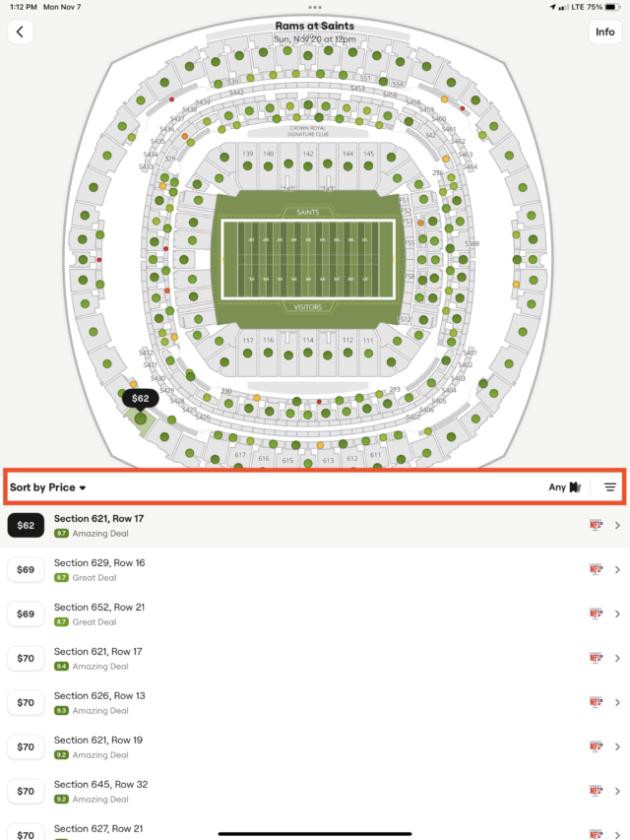Image resolution: width=630 pixels, height=840 pixels.
Task: Open the Sort by Price dropdown
Action: click(48, 486)
